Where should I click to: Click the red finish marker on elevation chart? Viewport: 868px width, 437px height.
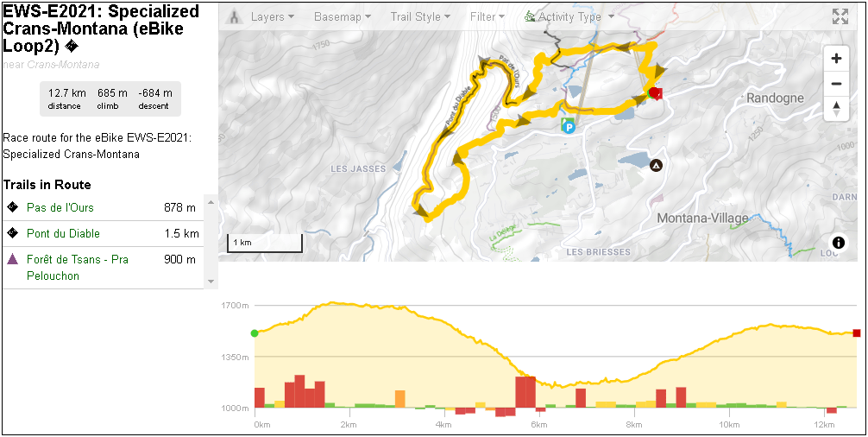[857, 332]
